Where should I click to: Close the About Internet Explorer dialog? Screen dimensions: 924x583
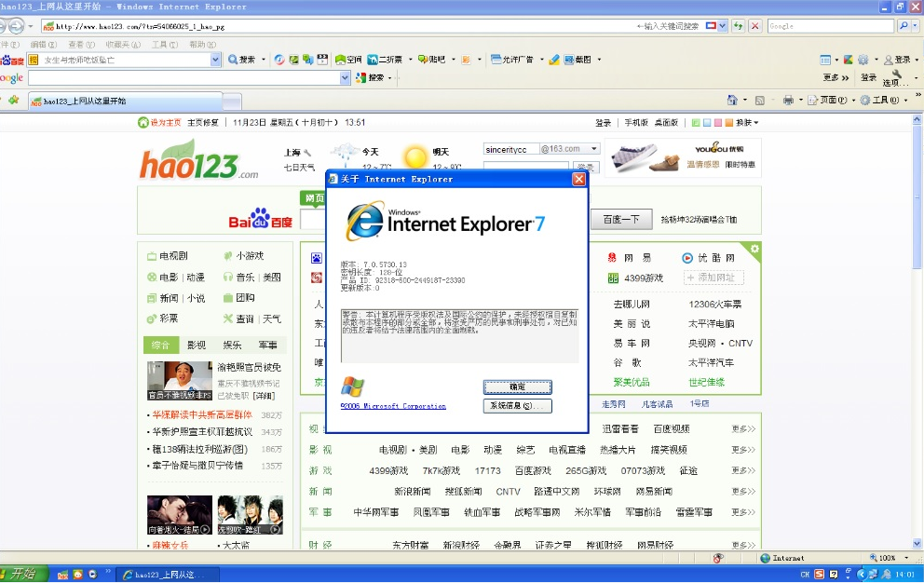pos(579,179)
